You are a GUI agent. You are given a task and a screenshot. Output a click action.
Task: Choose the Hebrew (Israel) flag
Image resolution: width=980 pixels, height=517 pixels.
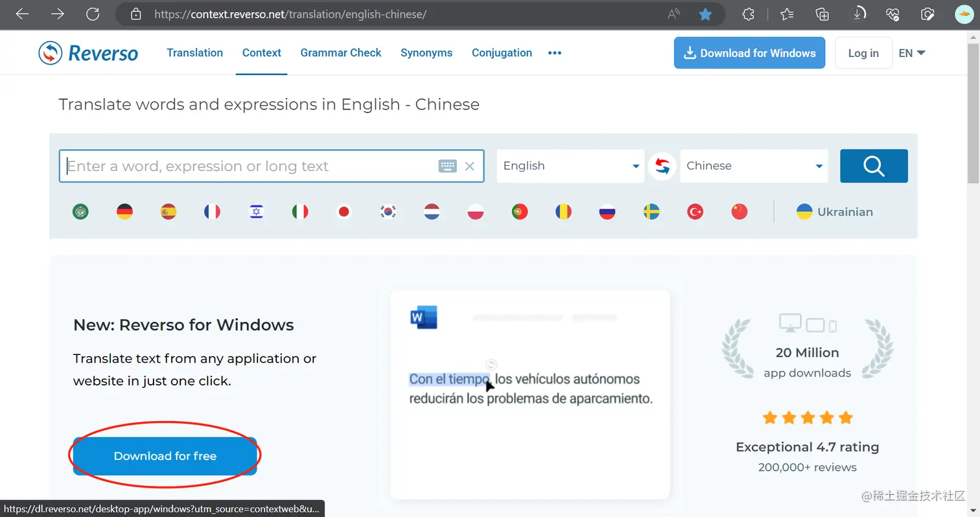[x=256, y=212]
